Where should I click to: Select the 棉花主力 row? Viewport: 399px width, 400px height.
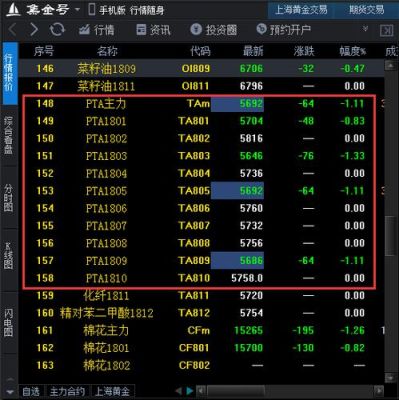coord(201,330)
